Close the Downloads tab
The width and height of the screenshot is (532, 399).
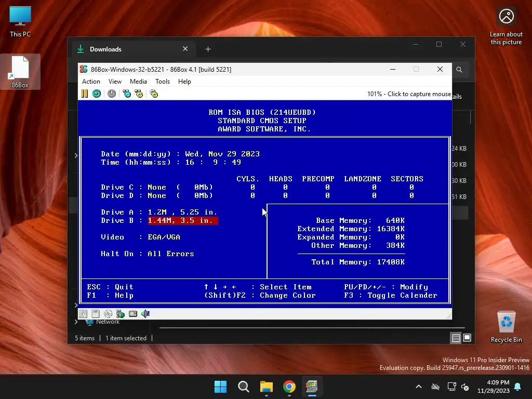point(185,49)
